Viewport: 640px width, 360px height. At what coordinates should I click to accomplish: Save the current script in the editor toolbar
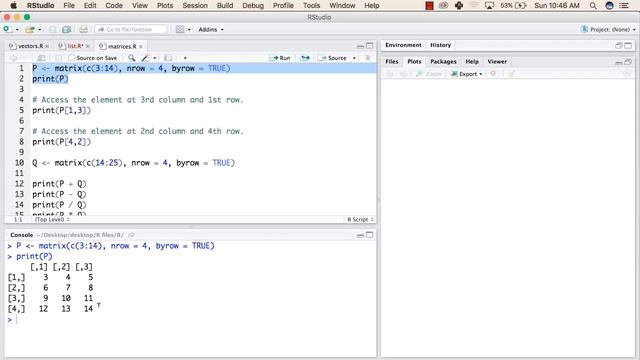click(58, 58)
